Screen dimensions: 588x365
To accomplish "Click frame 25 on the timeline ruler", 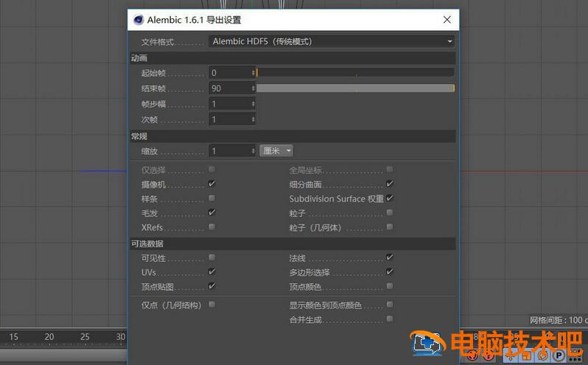I will (85, 336).
